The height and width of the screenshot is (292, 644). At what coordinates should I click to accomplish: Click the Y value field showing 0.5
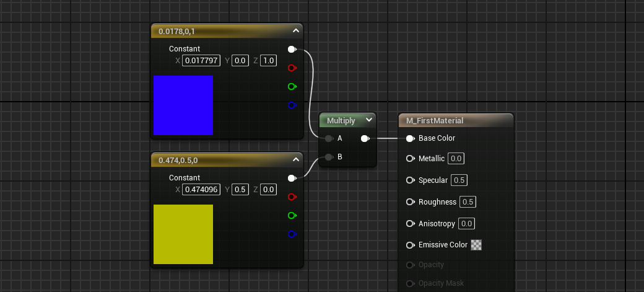(240, 190)
